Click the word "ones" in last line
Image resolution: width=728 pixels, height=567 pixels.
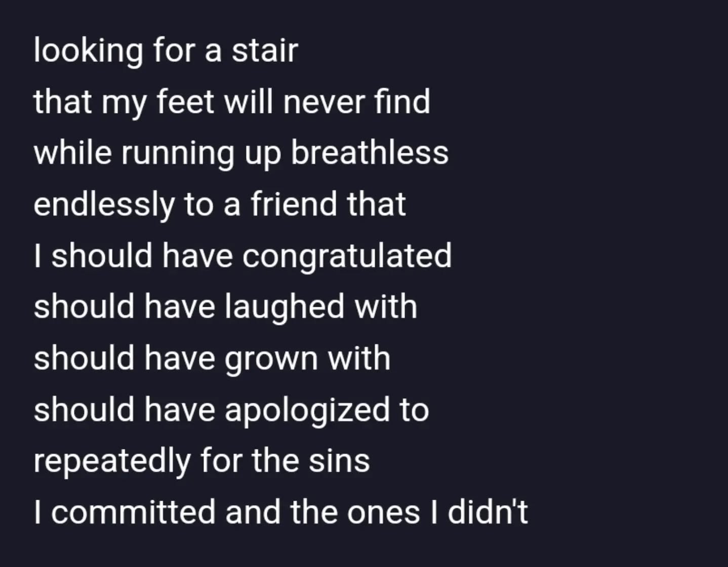[383, 511]
